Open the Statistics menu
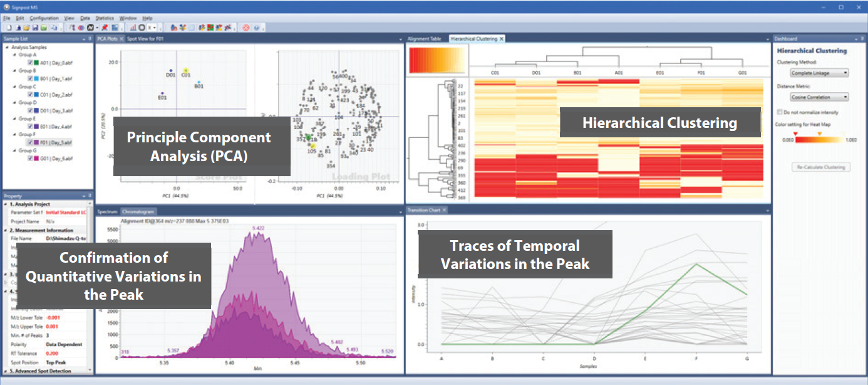 105,18
